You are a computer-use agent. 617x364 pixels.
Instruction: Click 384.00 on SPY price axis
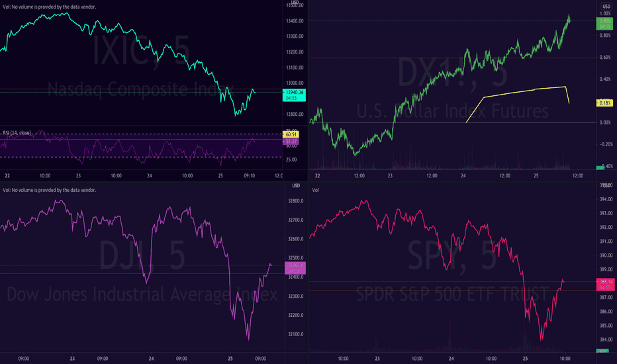tap(606, 340)
